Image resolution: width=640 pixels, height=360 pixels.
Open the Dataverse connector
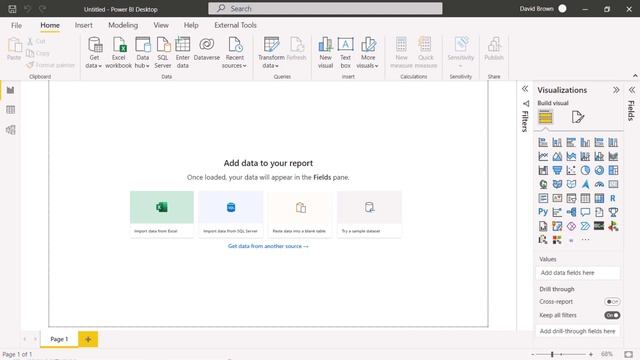coord(207,49)
